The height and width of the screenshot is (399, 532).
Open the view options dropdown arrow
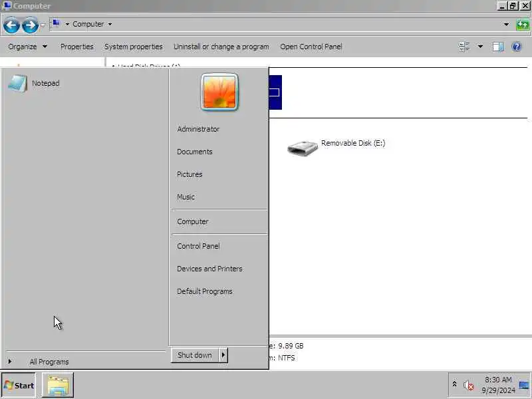point(480,47)
